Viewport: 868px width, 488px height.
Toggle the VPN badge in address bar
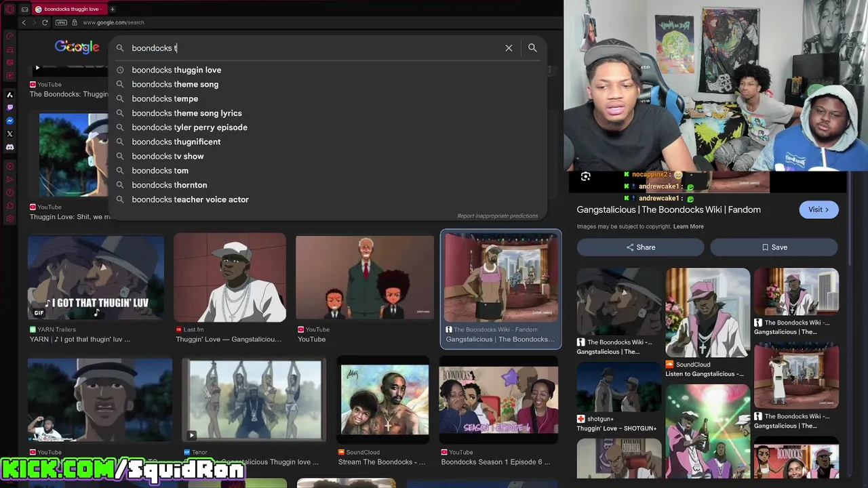coord(62,22)
